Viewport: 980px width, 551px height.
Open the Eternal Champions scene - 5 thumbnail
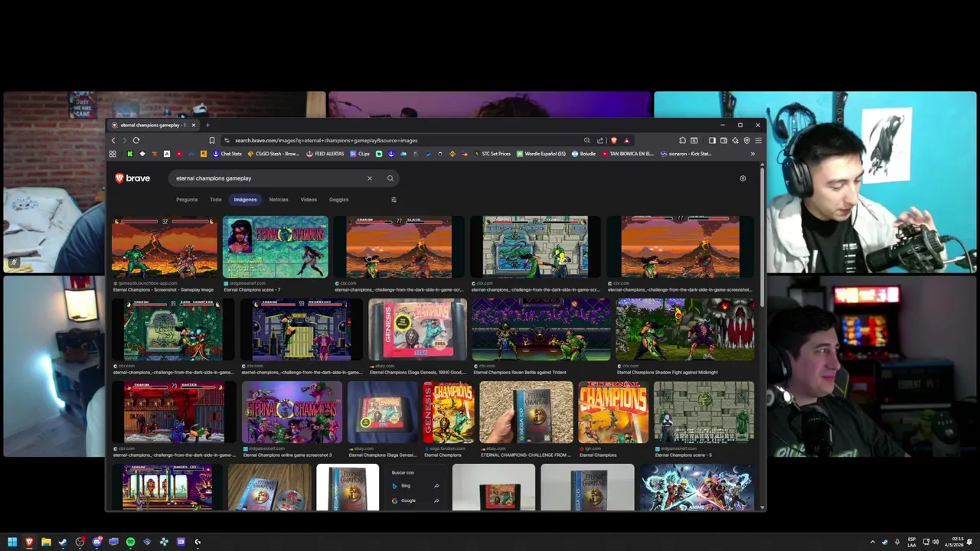click(x=704, y=412)
